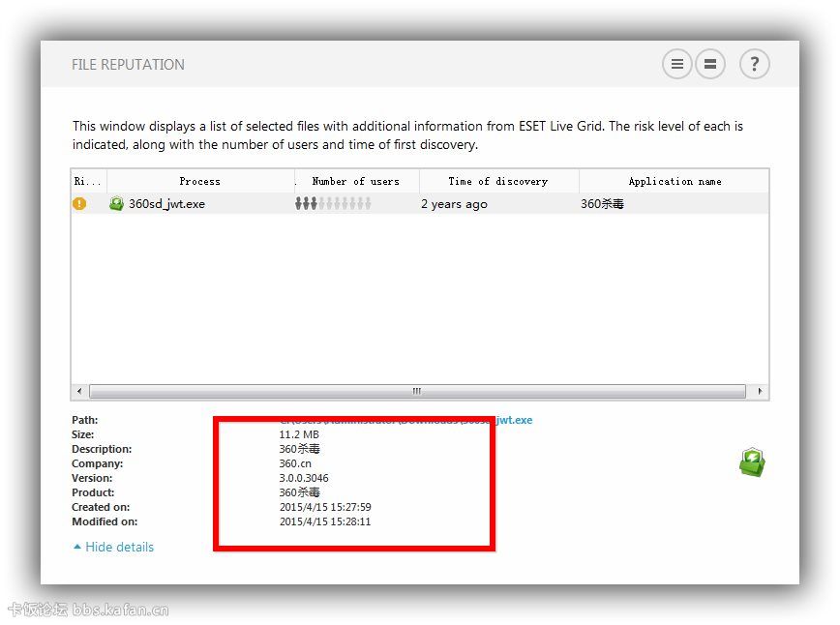Click the company value 360.cn

click(295, 463)
